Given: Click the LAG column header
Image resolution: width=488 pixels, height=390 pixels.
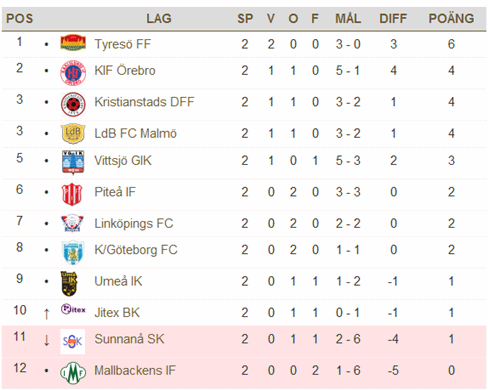Looking at the screenshot, I should 159,18.
